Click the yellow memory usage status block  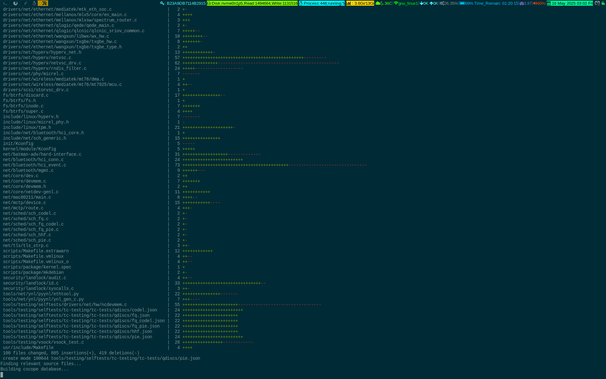[x=360, y=3]
